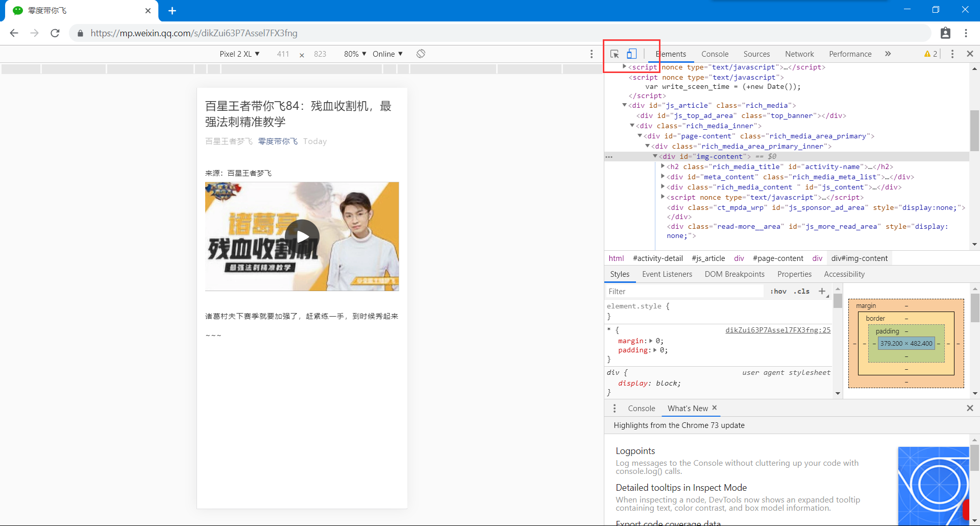The height and width of the screenshot is (526, 980).
Task: Activate the inspect element picker tool
Action: [x=615, y=54]
